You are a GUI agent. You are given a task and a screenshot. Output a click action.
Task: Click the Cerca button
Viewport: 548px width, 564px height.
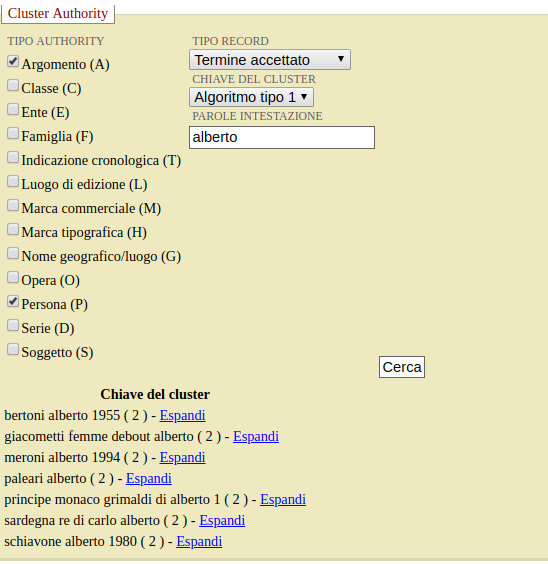click(x=402, y=367)
